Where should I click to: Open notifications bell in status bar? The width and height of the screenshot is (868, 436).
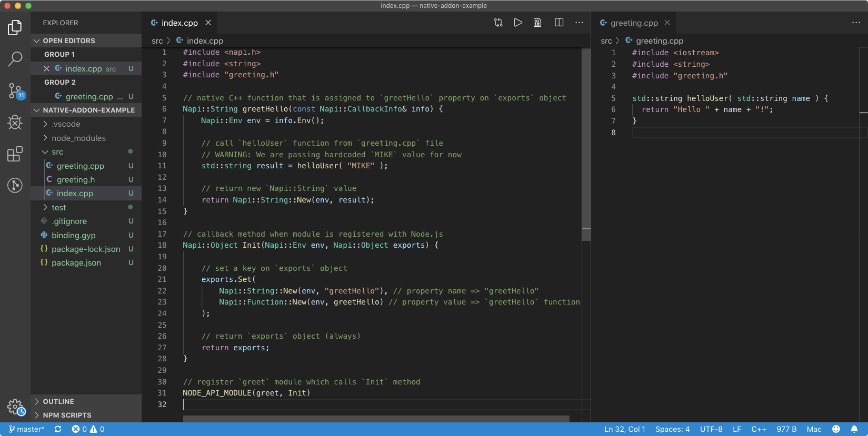(x=854, y=429)
